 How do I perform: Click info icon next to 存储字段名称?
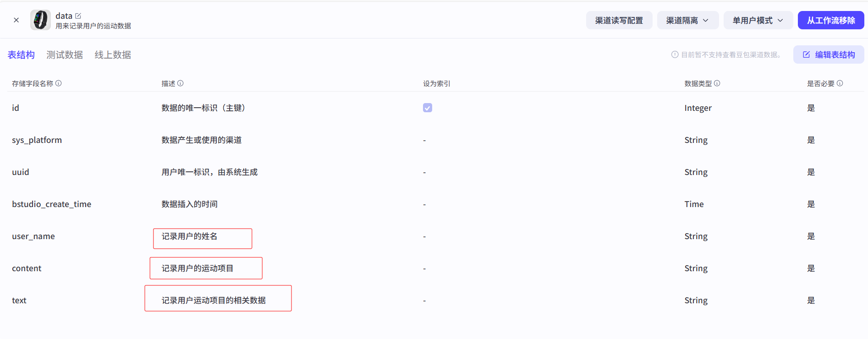tap(59, 83)
